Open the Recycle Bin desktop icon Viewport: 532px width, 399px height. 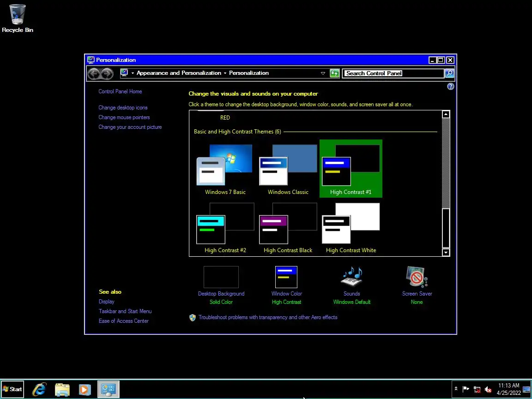click(17, 18)
